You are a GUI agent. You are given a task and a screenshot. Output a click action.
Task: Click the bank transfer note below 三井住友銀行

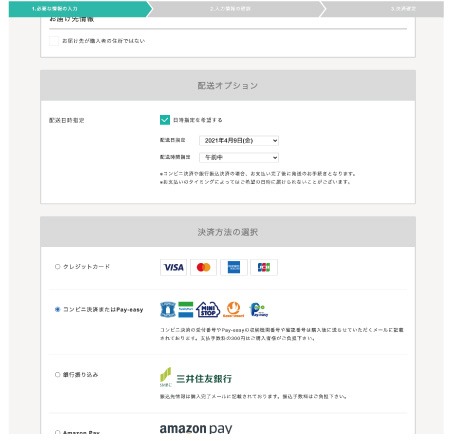tap(253, 397)
